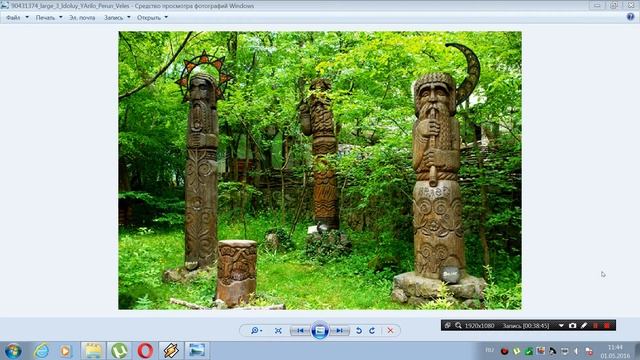The image size is (640, 360).
Task: Stop the screen recording
Action: tap(607, 325)
